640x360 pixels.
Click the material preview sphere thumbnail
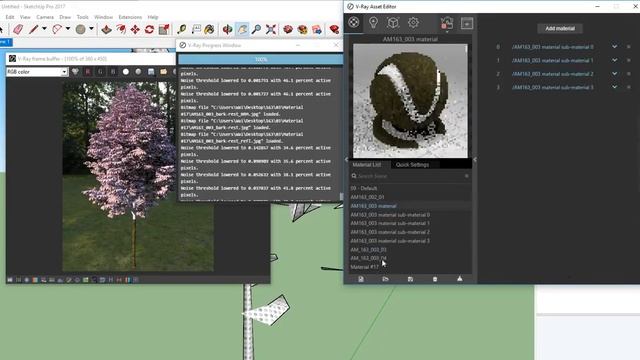pos(410,100)
